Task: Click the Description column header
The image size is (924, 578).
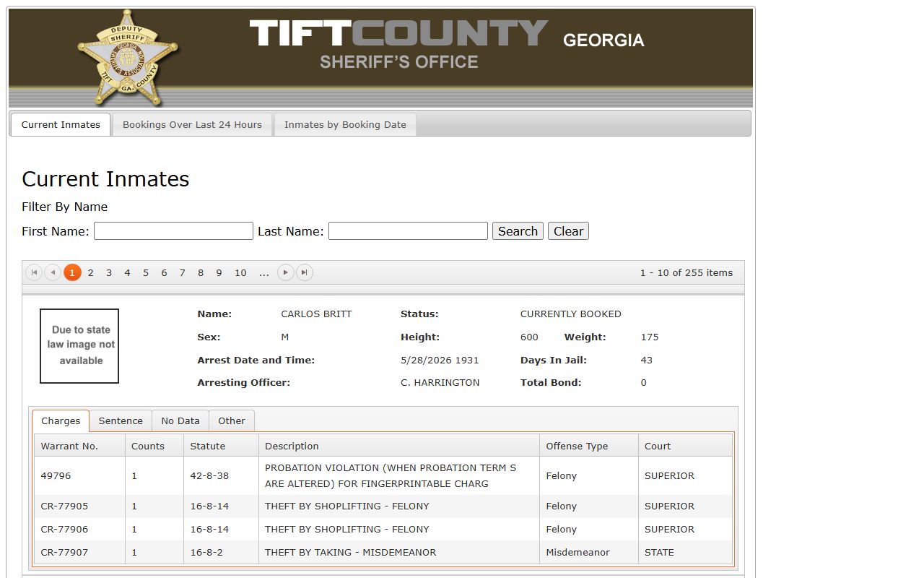Action: click(x=399, y=446)
